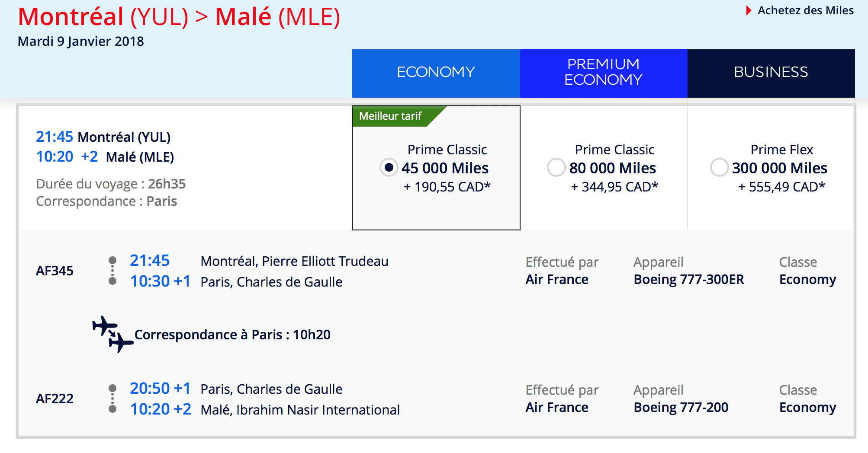Open the Achetez des Miles link

pos(805,10)
